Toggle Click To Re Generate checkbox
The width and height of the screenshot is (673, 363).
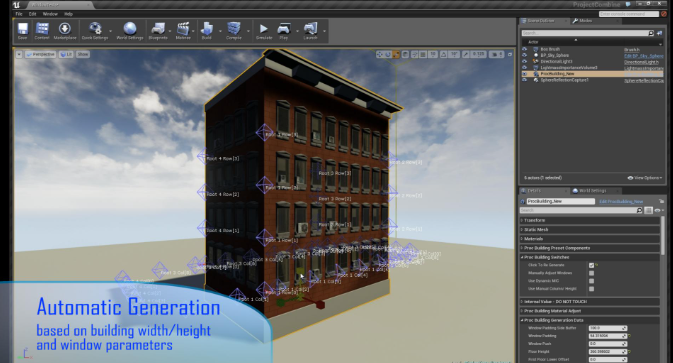pyautogui.click(x=591, y=265)
